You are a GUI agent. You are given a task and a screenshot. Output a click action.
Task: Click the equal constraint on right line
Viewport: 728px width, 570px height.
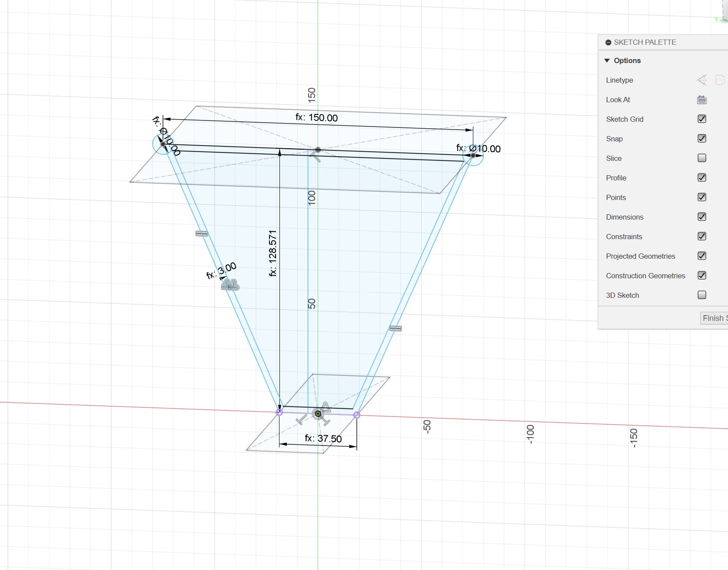point(396,328)
